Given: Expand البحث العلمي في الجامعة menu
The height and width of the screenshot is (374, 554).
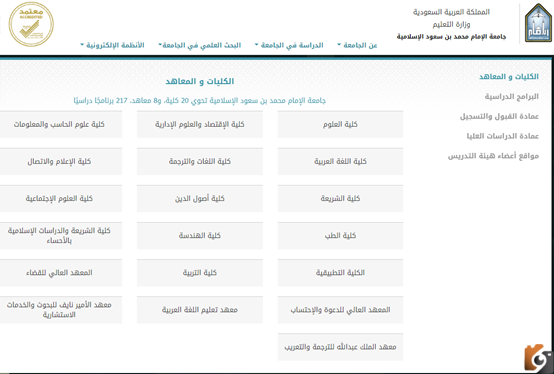Looking at the screenshot, I should point(200,45).
